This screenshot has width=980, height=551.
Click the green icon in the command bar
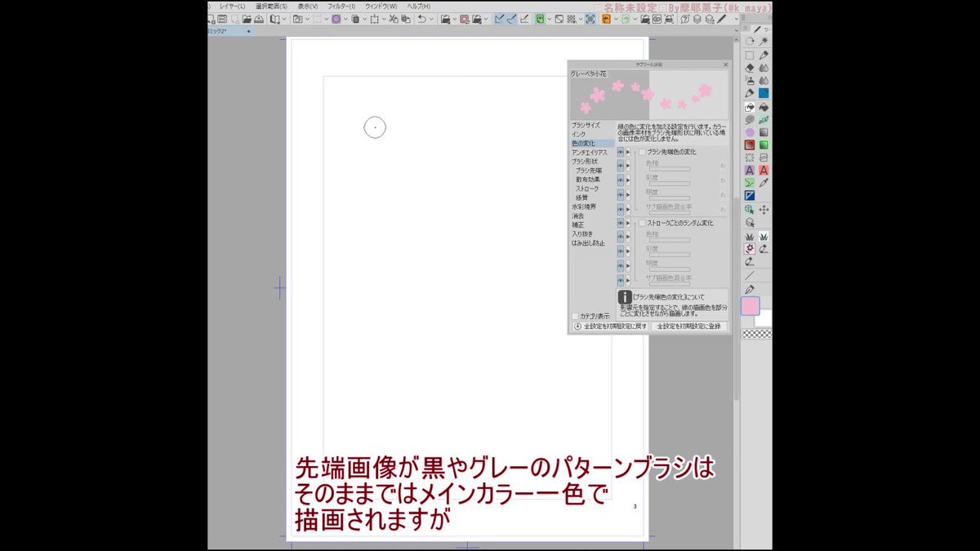[x=541, y=18]
